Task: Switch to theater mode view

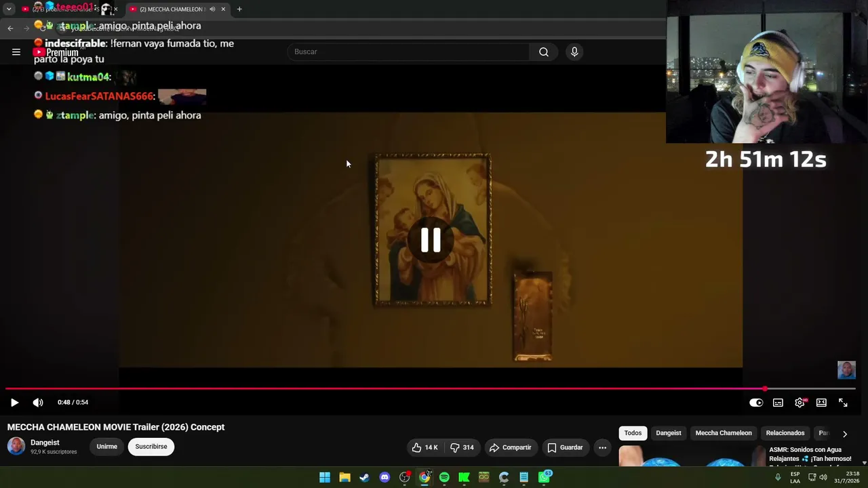Action: tap(821, 403)
